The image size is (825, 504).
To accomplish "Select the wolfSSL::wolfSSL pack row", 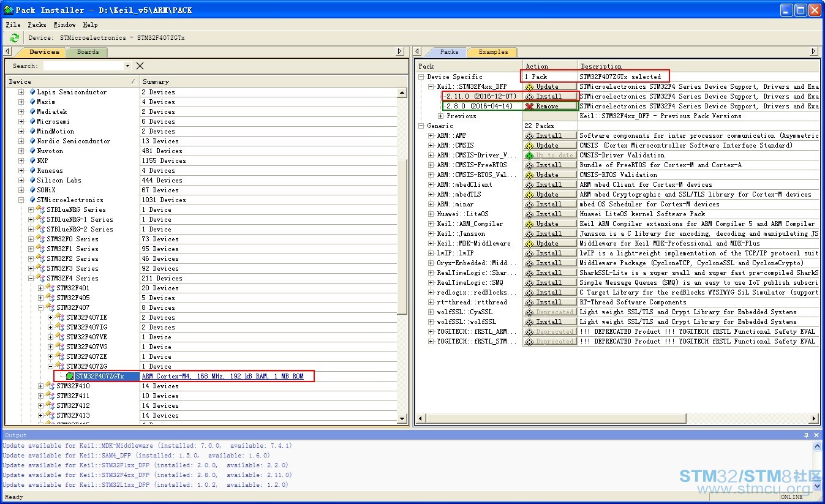I will (x=467, y=322).
